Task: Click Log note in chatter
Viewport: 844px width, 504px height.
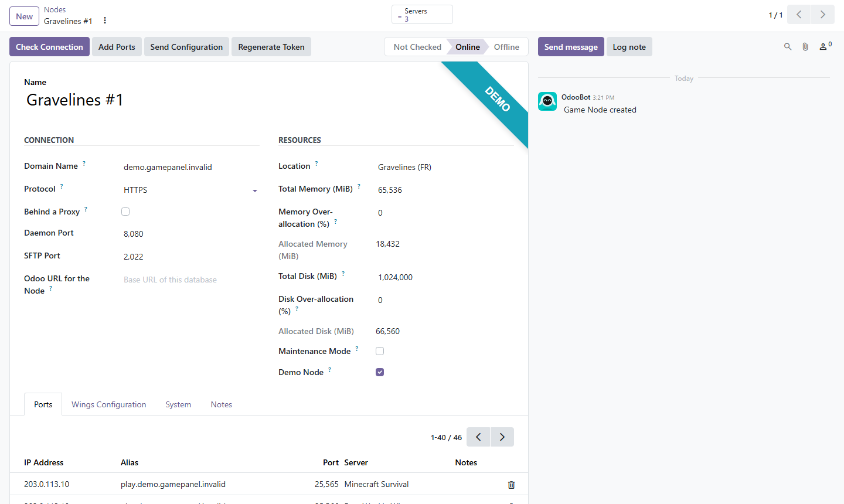Action: tap(629, 47)
